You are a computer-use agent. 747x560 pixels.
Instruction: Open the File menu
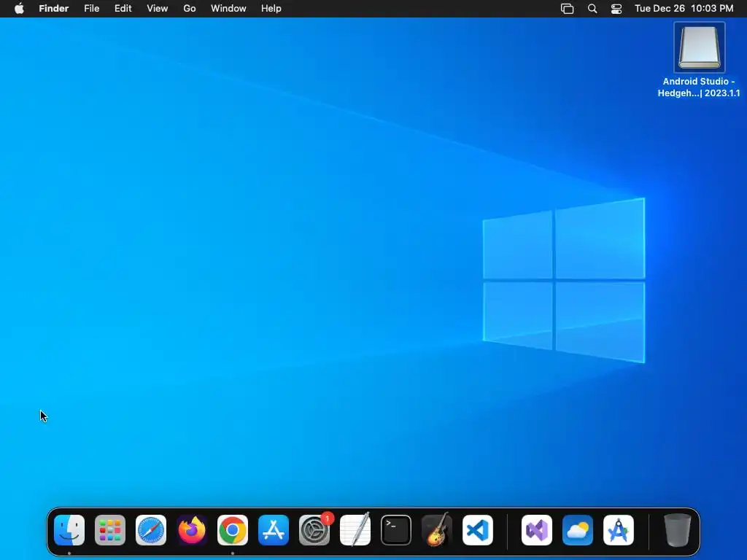point(91,9)
